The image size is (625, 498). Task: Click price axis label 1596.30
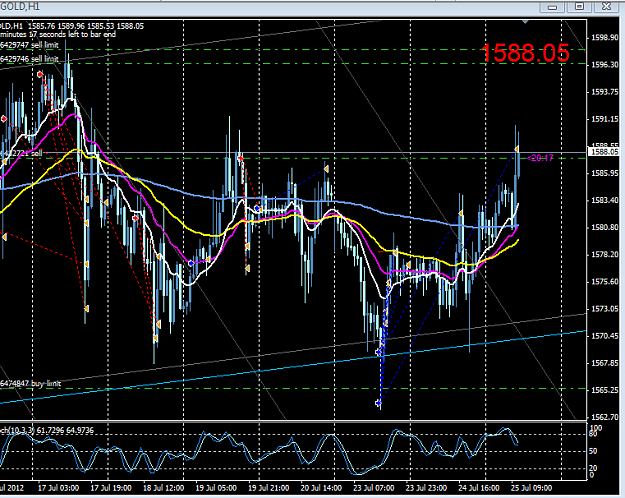click(x=604, y=65)
